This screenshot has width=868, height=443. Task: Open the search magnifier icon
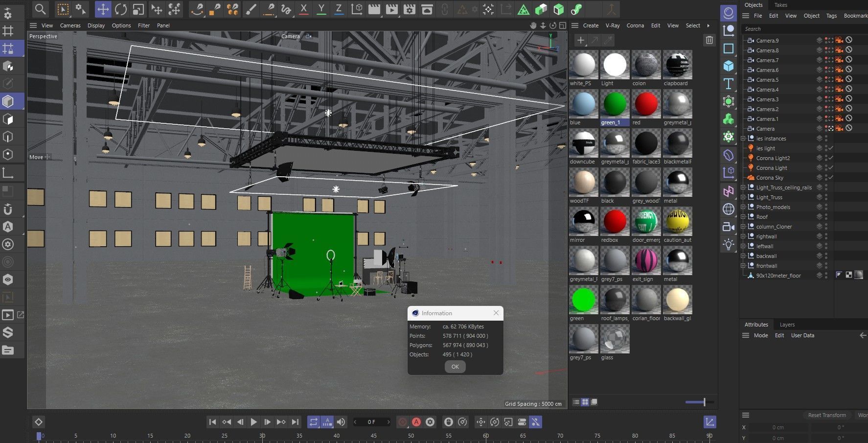point(41,9)
